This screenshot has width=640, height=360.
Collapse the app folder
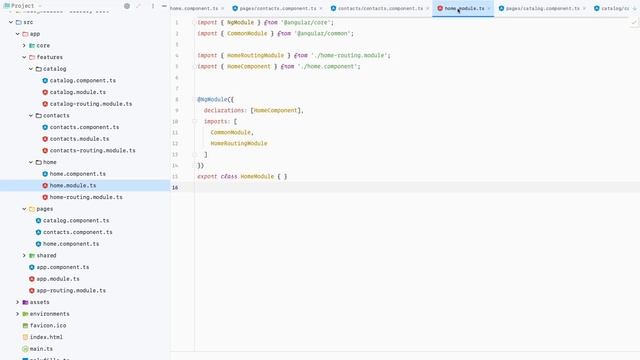coord(18,34)
